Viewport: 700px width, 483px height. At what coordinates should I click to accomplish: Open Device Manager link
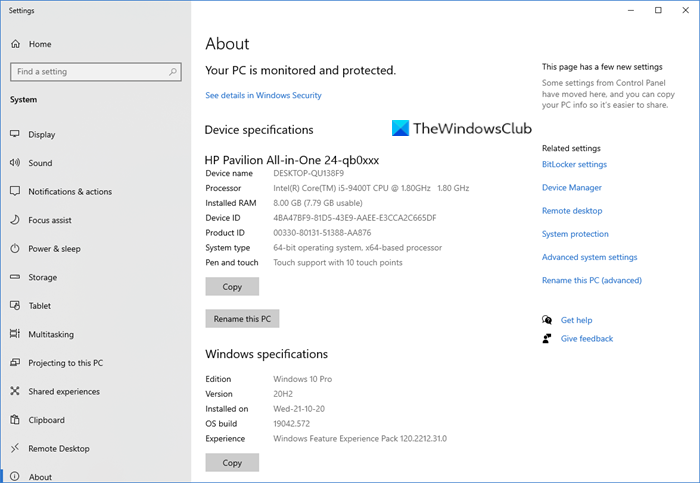(x=571, y=187)
